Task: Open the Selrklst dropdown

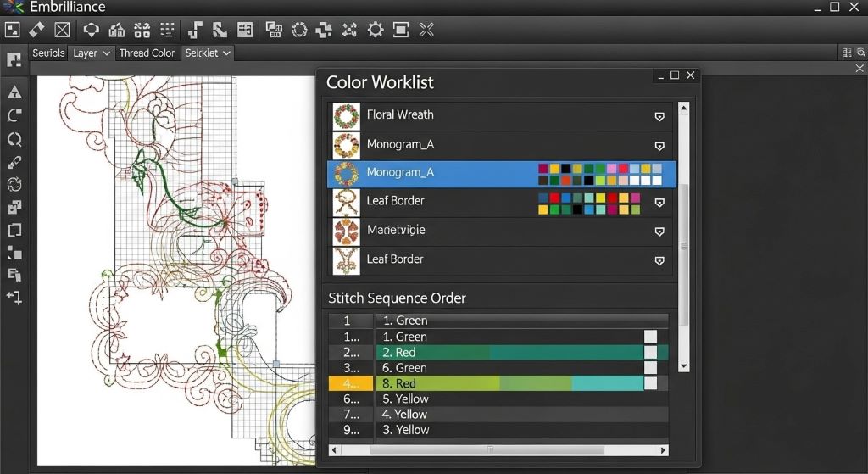Action: tap(208, 53)
